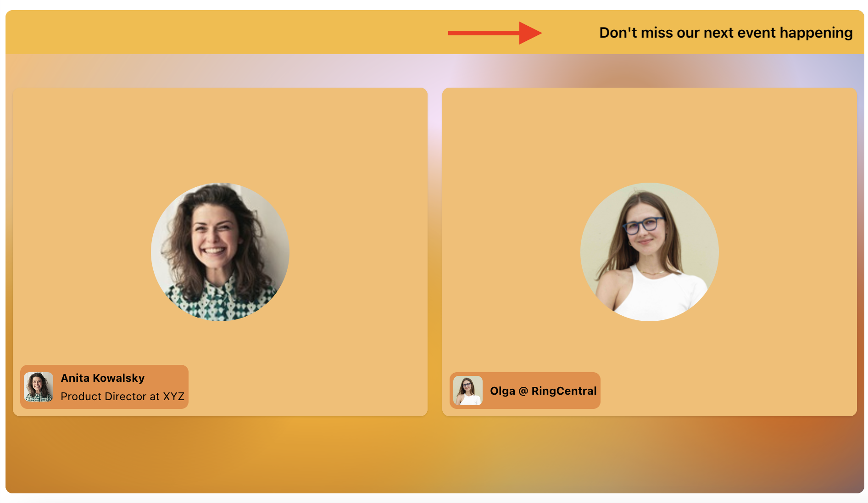
Task: Click the Anita Kowalsky name label
Action: point(103,378)
